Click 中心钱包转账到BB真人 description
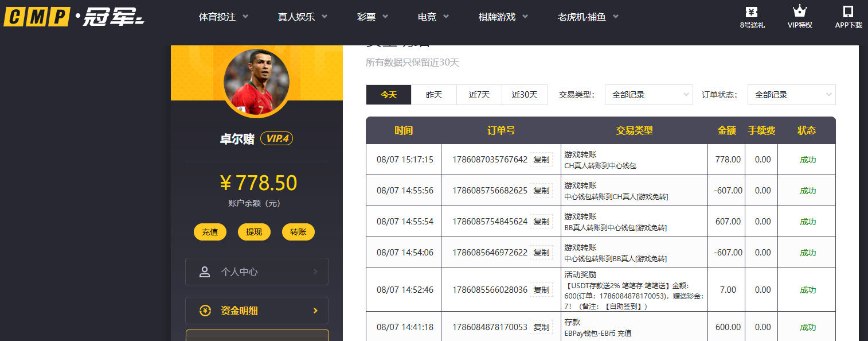868x341 pixels. (x=616, y=258)
